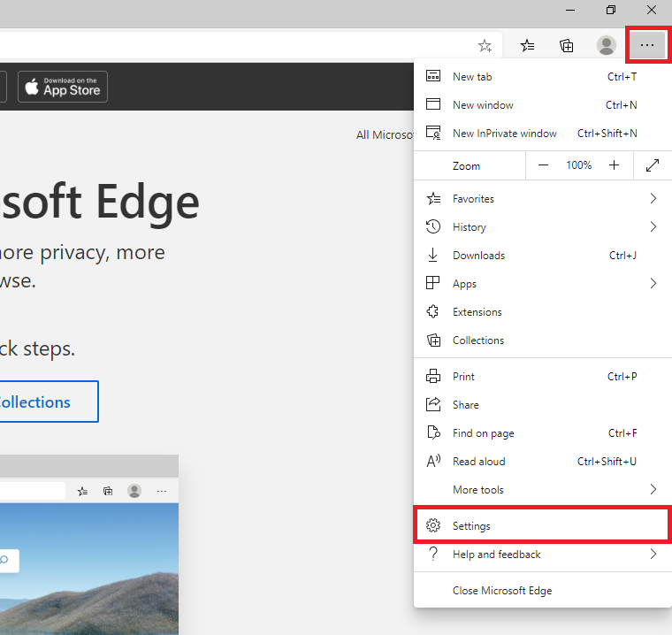Add this page to favorites star icon

[485, 45]
